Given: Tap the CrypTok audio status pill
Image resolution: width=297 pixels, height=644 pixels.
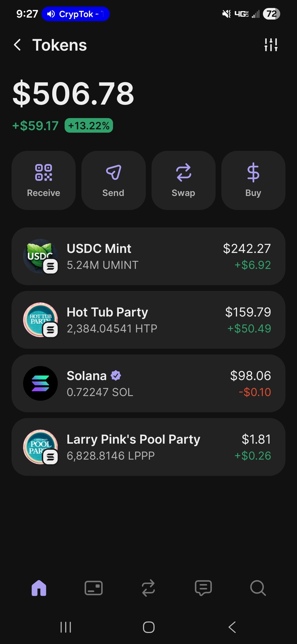Looking at the screenshot, I should coord(75,14).
